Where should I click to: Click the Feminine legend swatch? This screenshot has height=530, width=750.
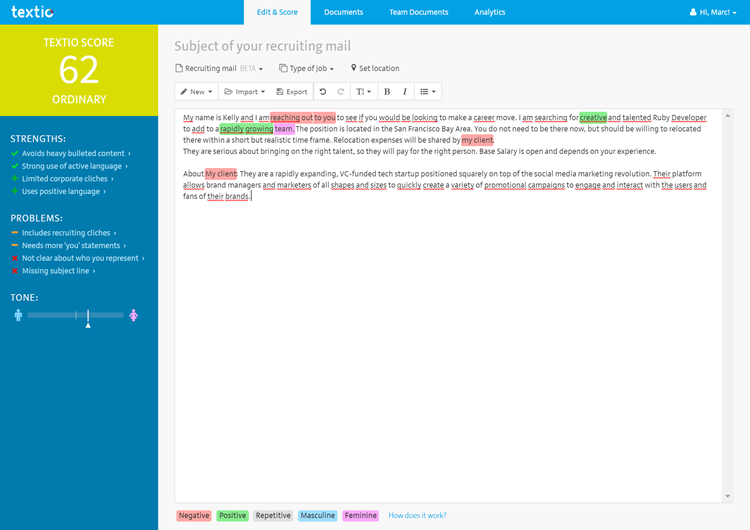pyautogui.click(x=360, y=516)
